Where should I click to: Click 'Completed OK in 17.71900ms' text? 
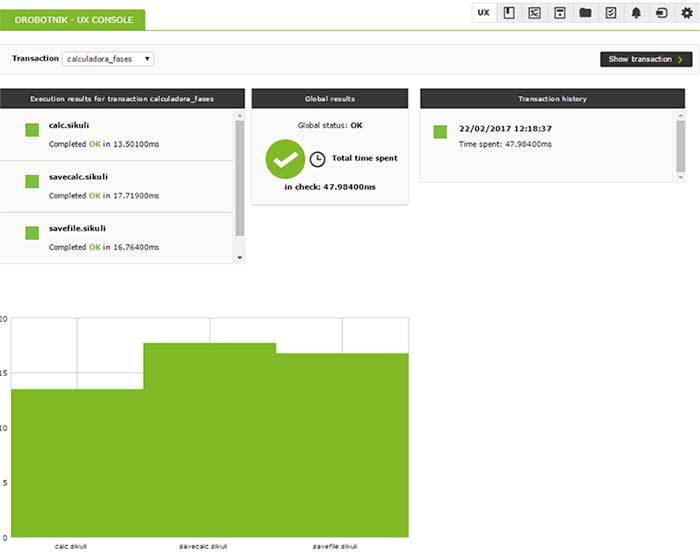(104, 196)
